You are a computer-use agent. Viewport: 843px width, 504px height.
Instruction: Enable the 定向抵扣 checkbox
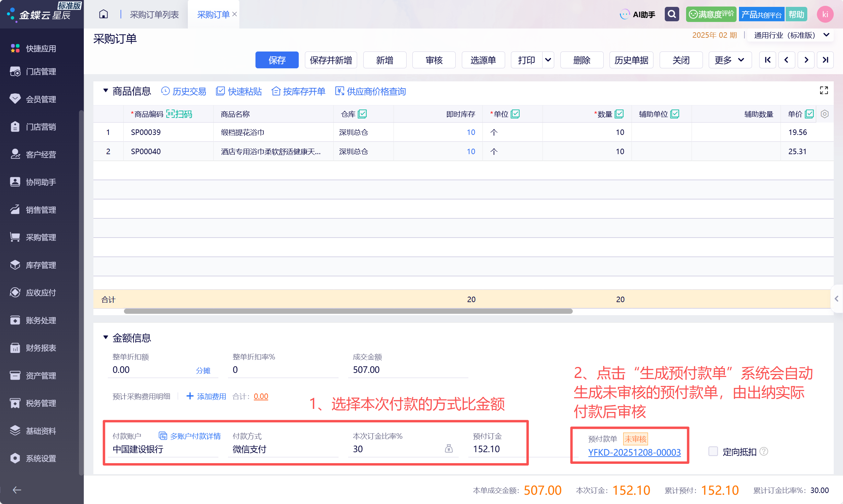[x=713, y=451]
